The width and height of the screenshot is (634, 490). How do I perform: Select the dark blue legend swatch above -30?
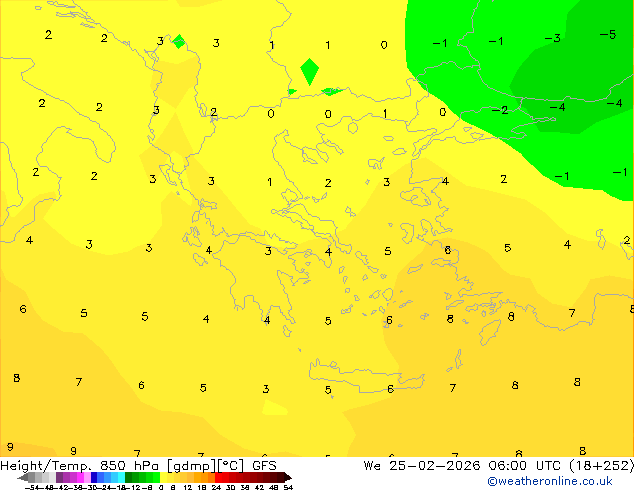pyautogui.click(x=94, y=478)
